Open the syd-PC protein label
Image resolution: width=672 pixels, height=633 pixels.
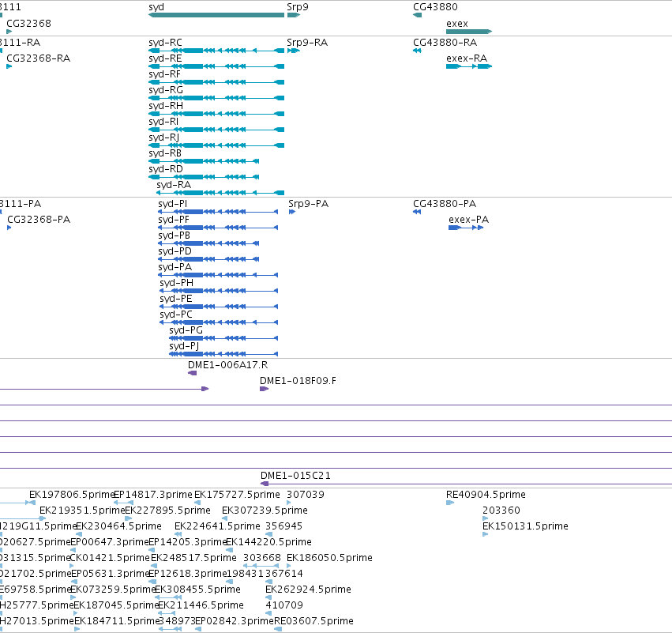click(176, 315)
